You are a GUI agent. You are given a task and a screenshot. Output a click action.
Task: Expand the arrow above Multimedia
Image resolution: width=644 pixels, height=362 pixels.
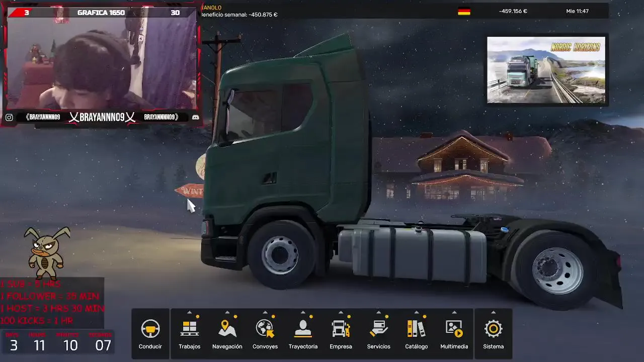pos(454,312)
